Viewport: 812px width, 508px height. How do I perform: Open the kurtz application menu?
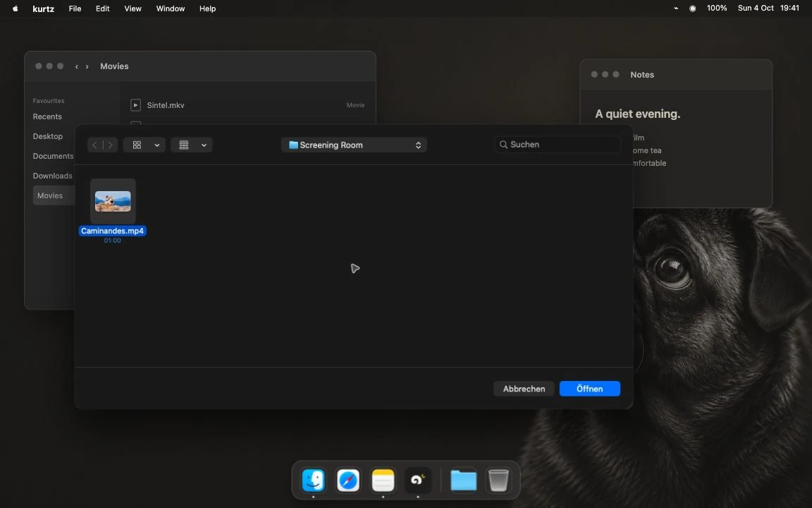tap(44, 8)
